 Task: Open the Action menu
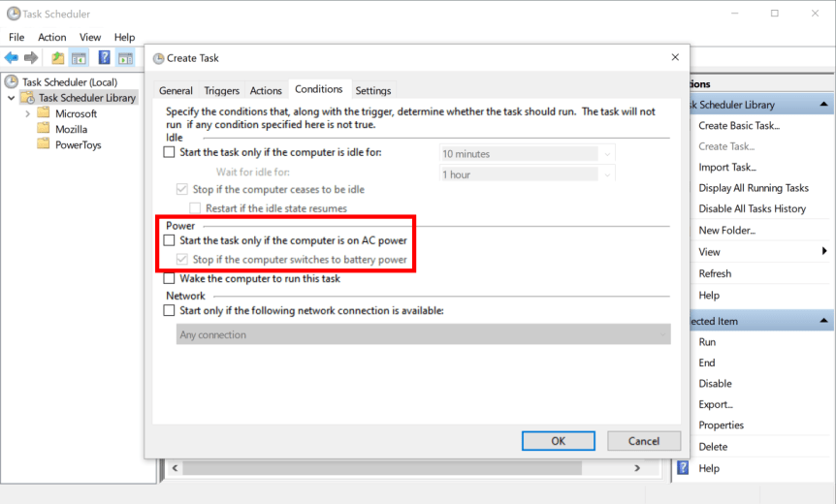[52, 37]
